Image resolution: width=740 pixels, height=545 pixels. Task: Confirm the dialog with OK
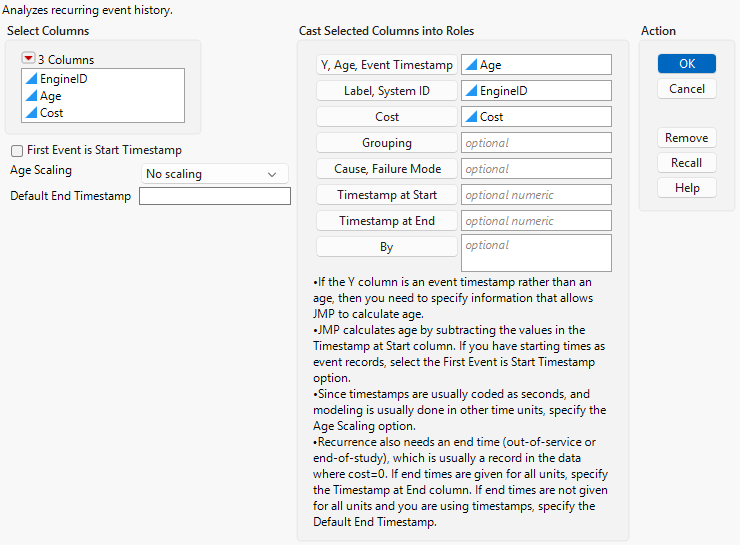click(x=686, y=64)
